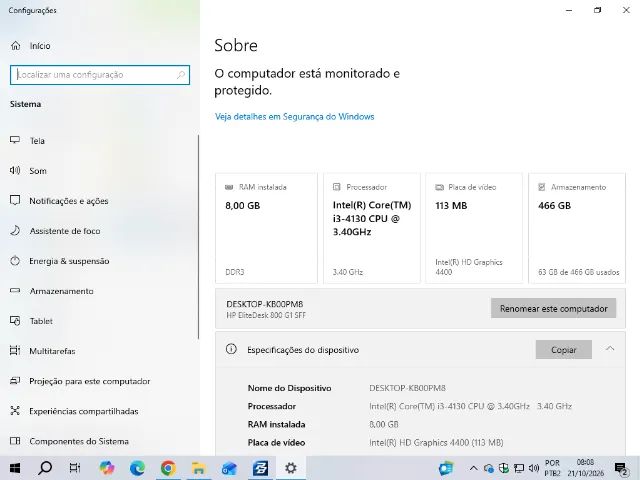Launch Microsoft Edge from taskbar
This screenshot has width=640, height=480.
[x=138, y=468]
